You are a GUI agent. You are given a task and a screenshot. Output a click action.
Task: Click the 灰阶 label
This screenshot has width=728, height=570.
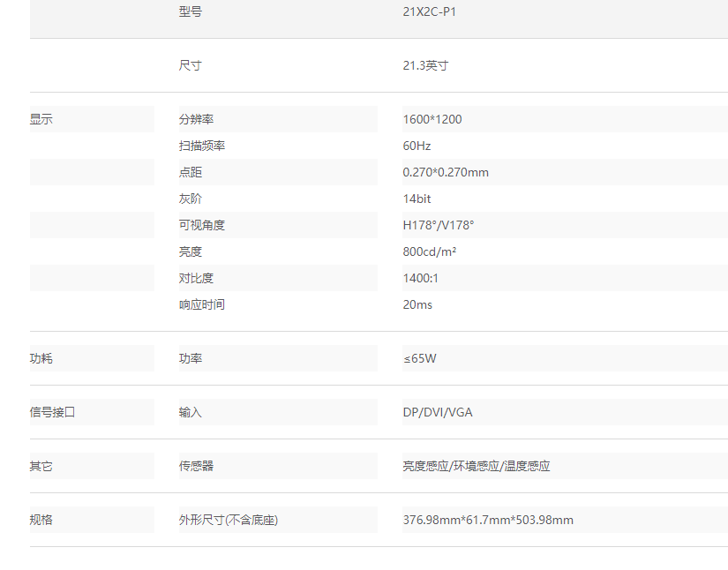pos(191,199)
